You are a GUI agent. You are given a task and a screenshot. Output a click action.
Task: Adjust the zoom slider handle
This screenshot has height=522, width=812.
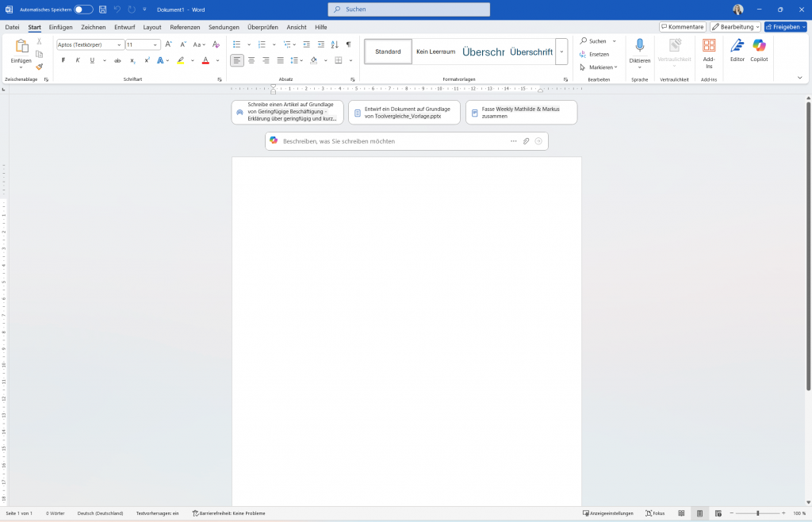(x=757, y=513)
